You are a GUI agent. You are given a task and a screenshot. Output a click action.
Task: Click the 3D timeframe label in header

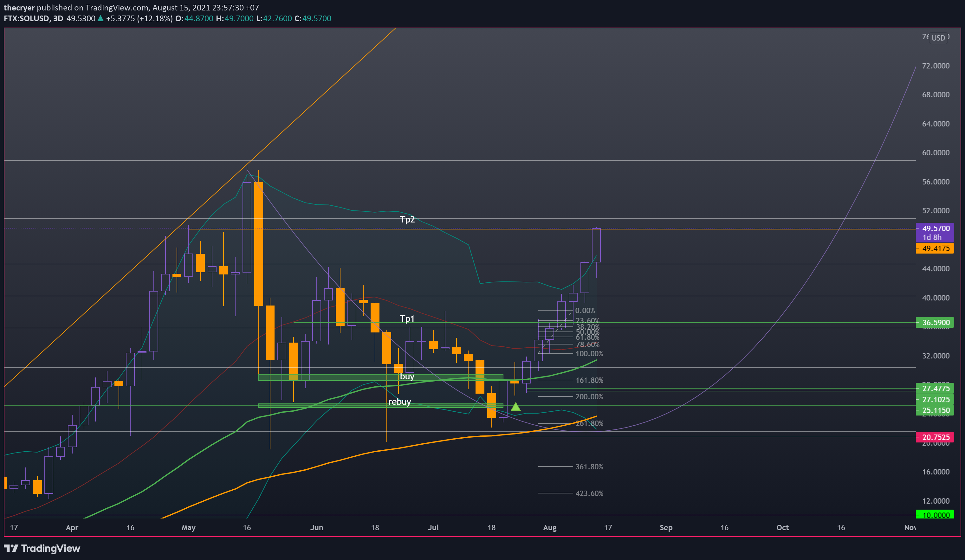58,18
